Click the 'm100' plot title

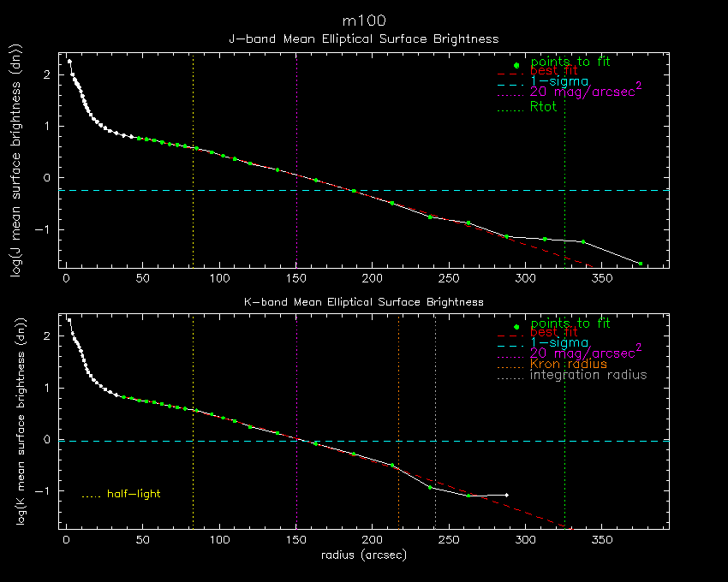363,21
